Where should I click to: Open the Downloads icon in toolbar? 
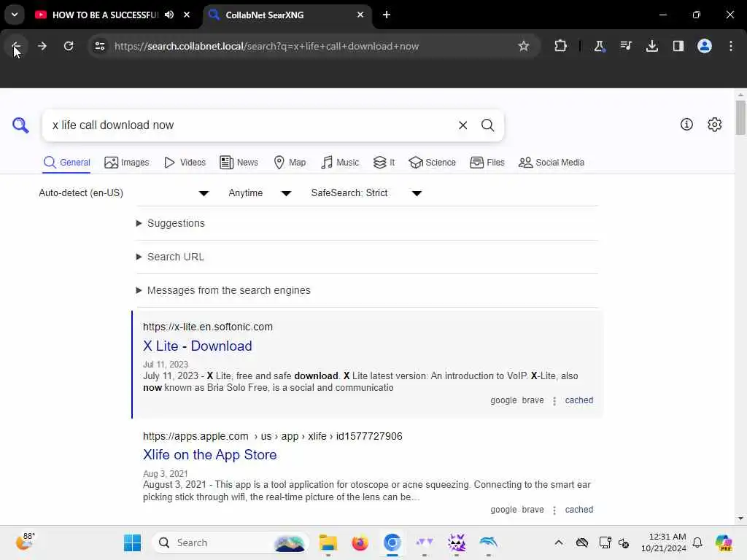[x=652, y=46]
